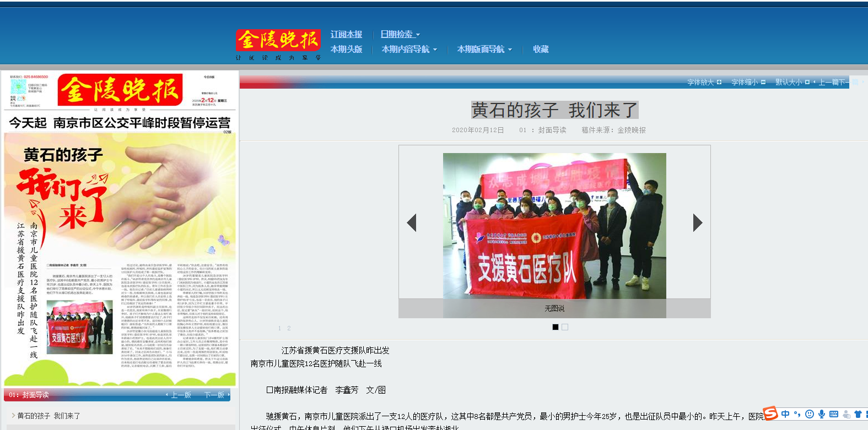Image resolution: width=868 pixels, height=430 pixels.
Task: Click the QR code on newspaper thumbnail
Action: click(x=18, y=87)
